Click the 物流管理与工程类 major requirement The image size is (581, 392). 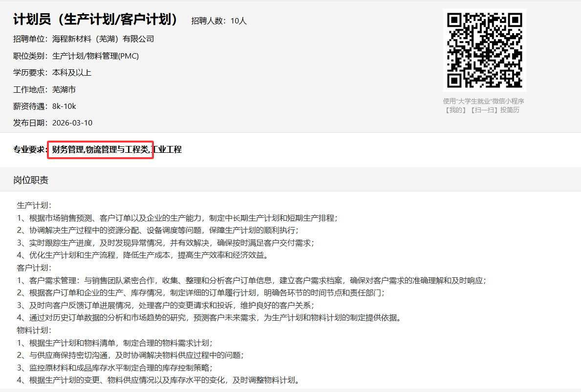coord(117,150)
